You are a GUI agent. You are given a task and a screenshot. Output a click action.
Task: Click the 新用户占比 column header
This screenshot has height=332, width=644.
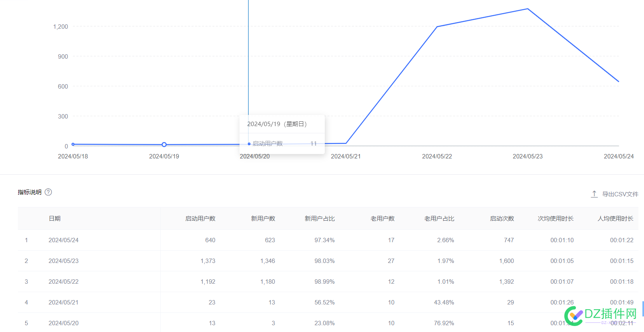[320, 218]
